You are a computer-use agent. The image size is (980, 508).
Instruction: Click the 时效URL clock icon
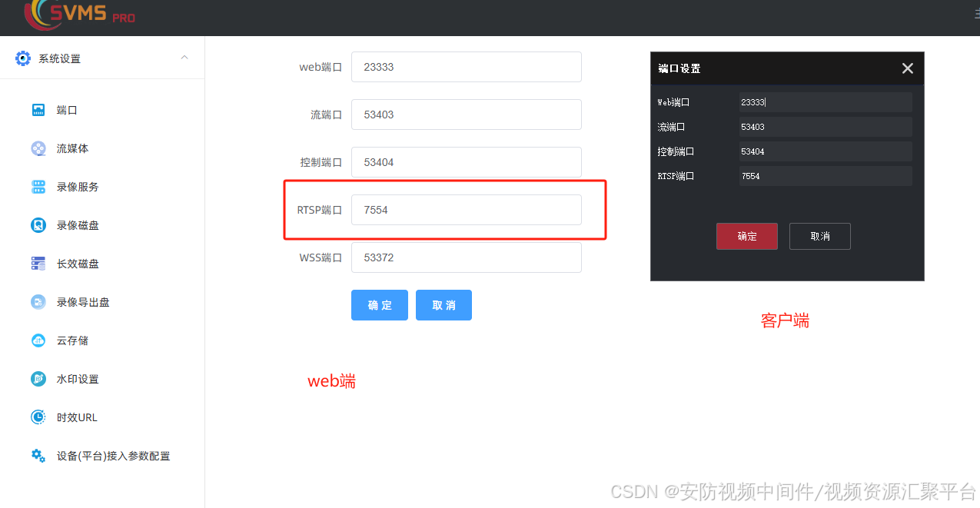click(x=38, y=417)
